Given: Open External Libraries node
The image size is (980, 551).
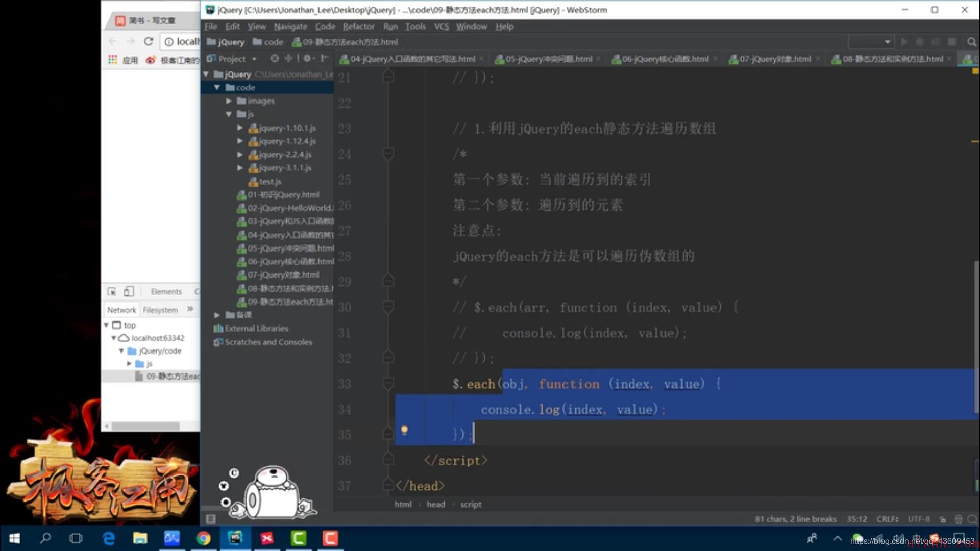Looking at the screenshot, I should coord(251,329).
